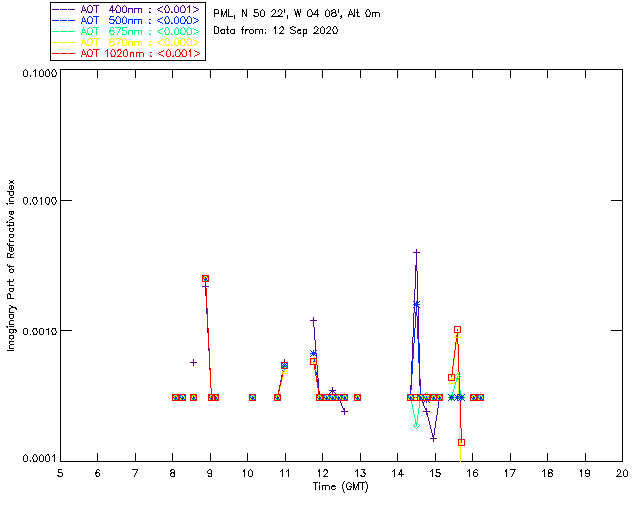
Task: Click the highest purple 400nm peak near 14.5
Action: point(416,252)
